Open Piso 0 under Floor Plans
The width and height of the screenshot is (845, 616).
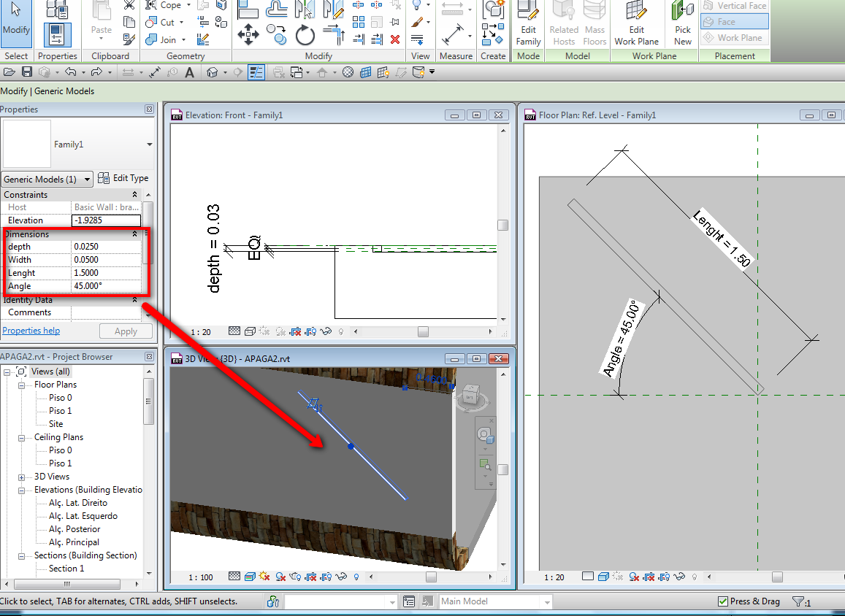(60, 398)
